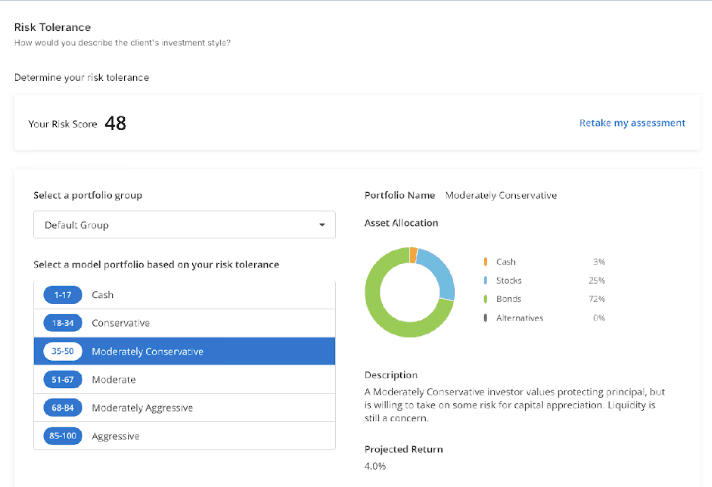Click the Risk Tolerance heading
This screenshot has height=487, width=712.
52,27
